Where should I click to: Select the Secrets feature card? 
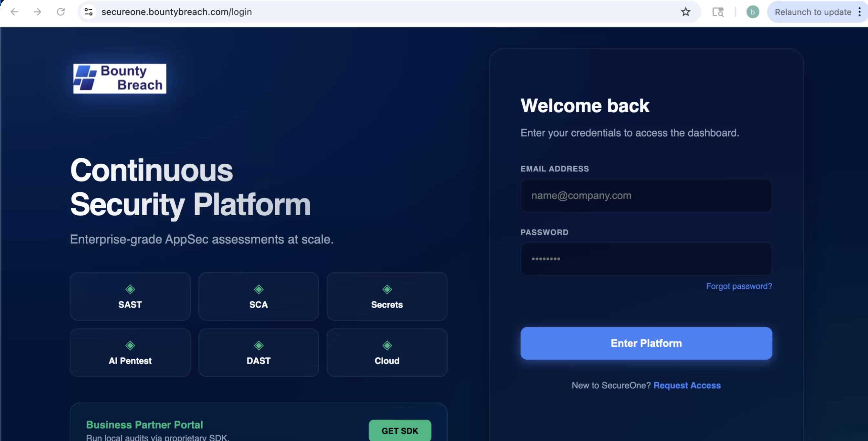[x=387, y=296]
